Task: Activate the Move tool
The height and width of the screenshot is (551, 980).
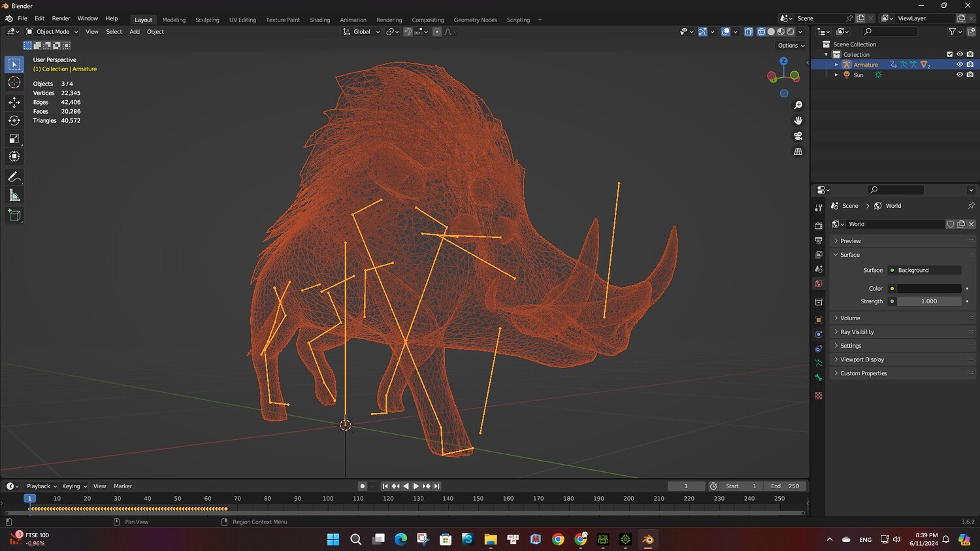Action: [x=14, y=102]
